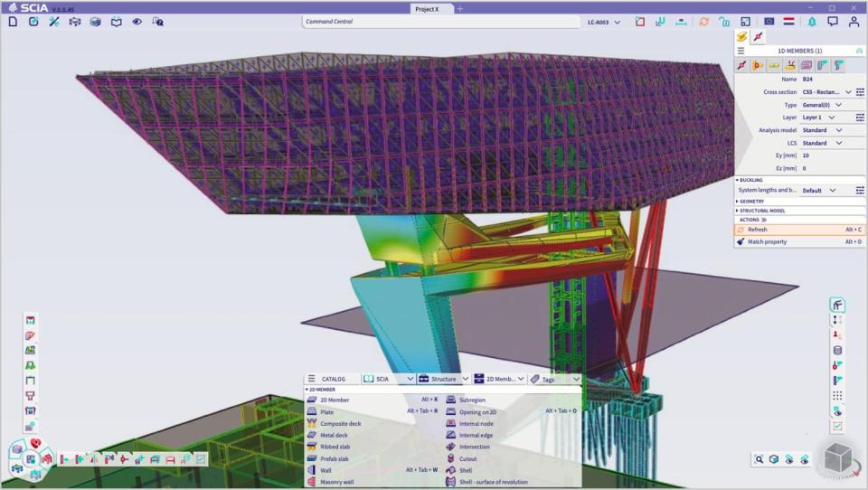Switch to the Project X tab

point(427,8)
